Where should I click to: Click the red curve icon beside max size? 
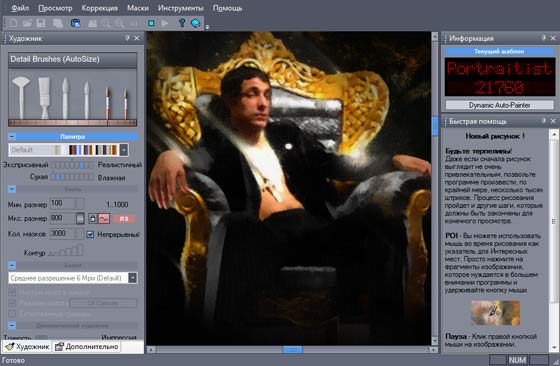[104, 219]
